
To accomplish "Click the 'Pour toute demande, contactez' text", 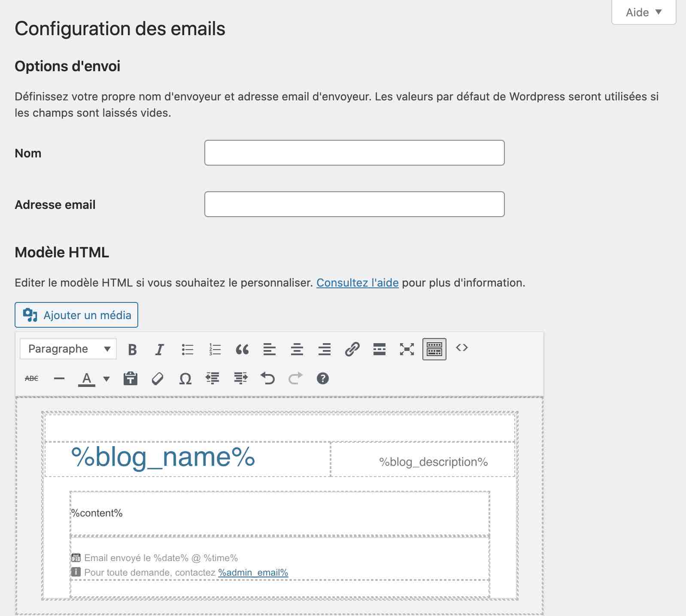I will pyautogui.click(x=150, y=572).
